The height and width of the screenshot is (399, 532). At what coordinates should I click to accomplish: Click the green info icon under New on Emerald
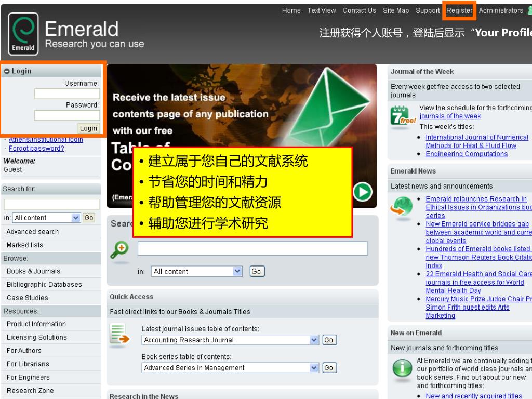coord(402,367)
